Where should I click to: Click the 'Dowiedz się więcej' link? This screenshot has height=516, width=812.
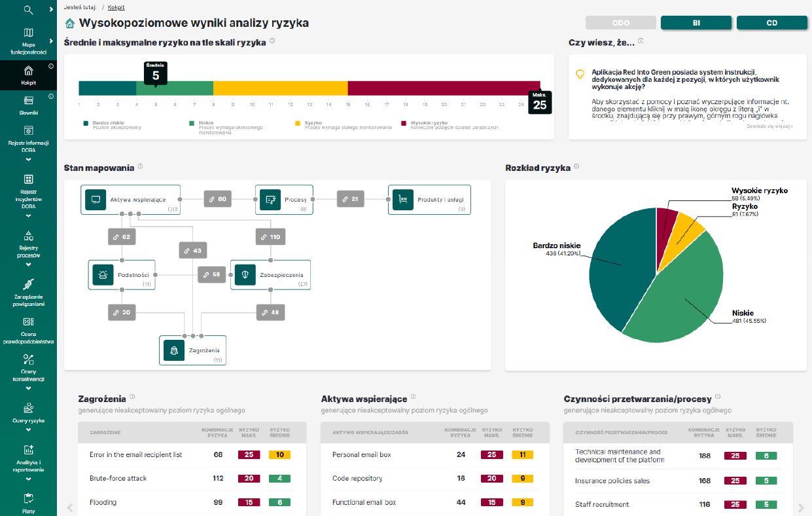(769, 126)
